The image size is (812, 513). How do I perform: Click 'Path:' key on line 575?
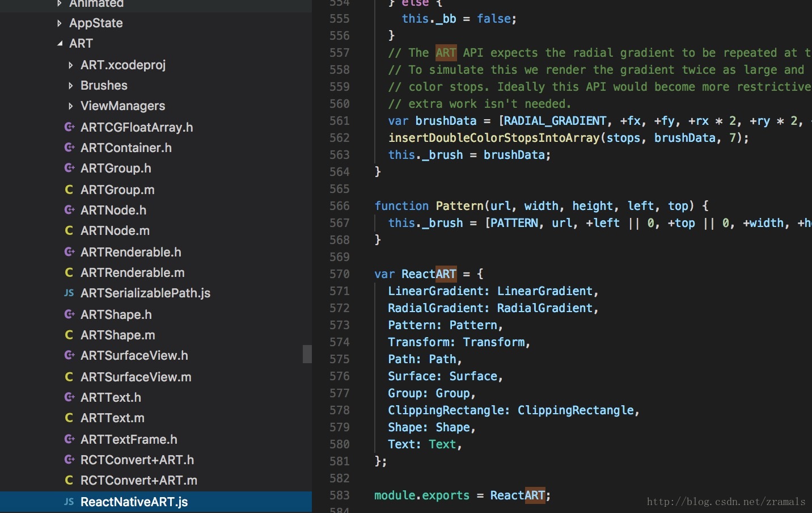[x=405, y=359]
